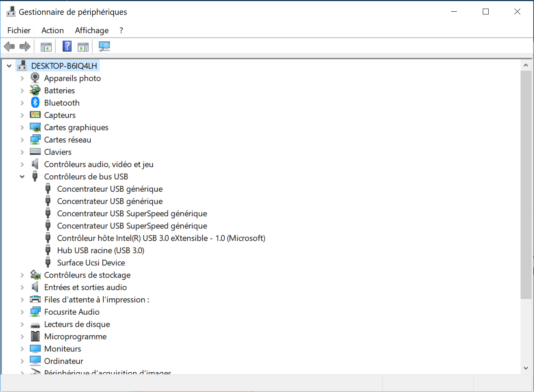Expand the Moniteurs category

tap(22, 349)
